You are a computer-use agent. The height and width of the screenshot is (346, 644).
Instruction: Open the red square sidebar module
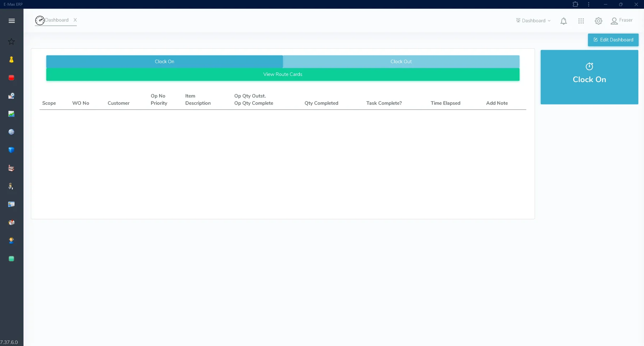[11, 78]
